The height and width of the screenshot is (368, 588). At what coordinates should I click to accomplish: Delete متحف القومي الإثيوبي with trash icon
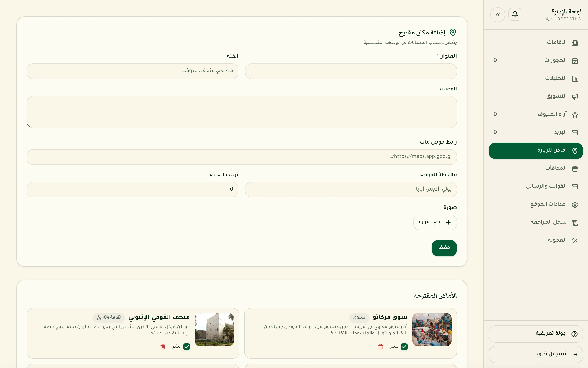click(163, 347)
